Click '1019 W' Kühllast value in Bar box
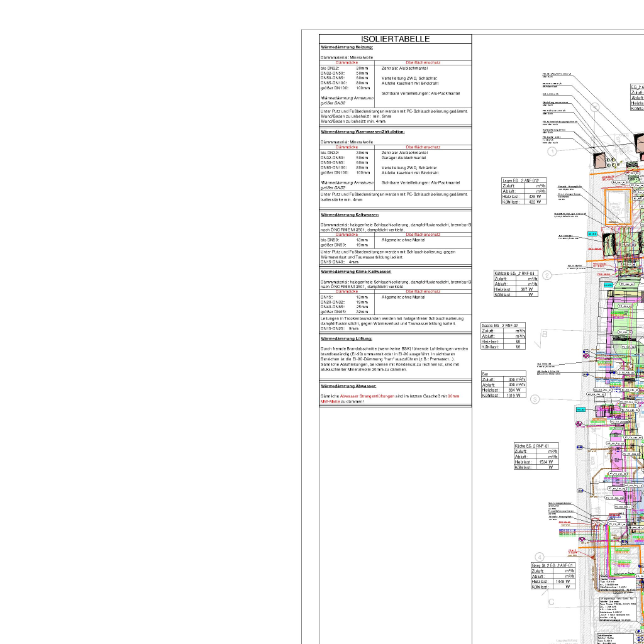The height and width of the screenshot is (644, 644). click(513, 396)
